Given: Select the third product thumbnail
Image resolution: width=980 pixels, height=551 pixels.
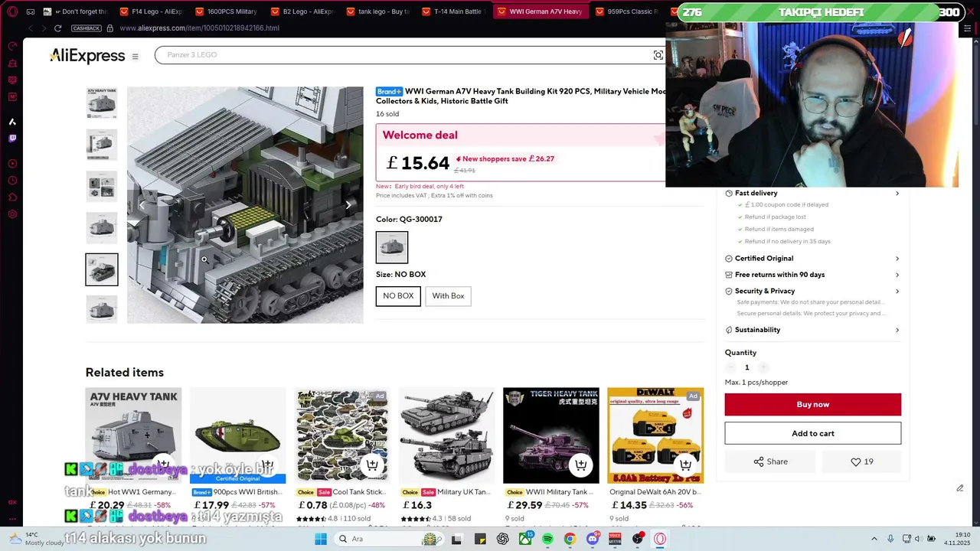Looking at the screenshot, I should [x=102, y=186].
